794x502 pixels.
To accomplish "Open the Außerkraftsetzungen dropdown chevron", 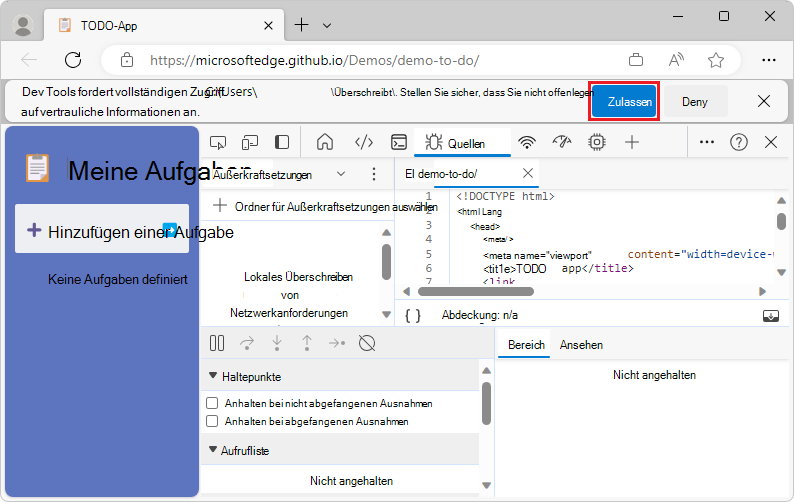I will point(341,174).
